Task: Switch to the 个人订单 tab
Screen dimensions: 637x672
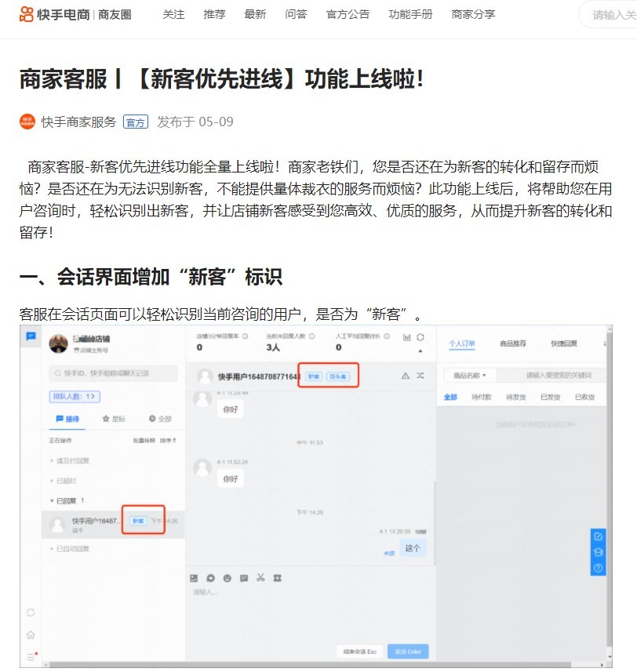Action: point(462,343)
